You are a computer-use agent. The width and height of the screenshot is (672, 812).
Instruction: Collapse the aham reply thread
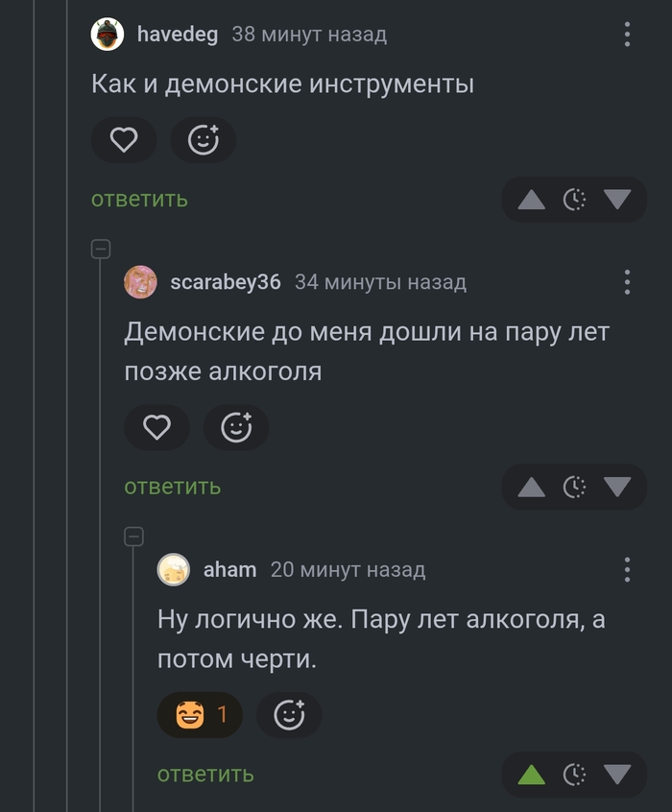click(134, 537)
